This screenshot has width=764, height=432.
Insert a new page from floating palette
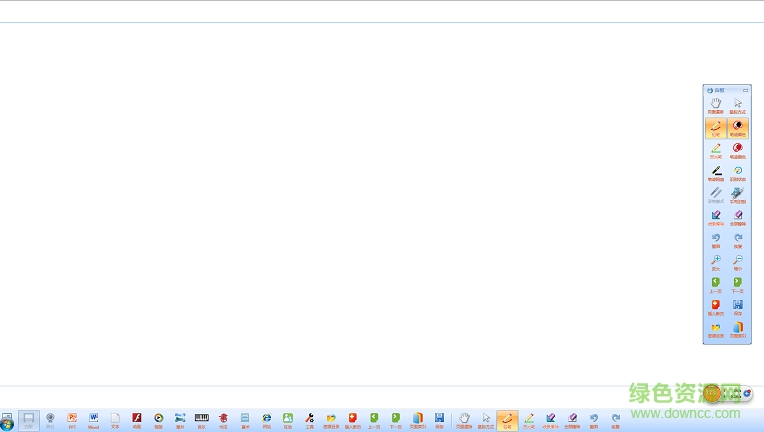tap(716, 307)
